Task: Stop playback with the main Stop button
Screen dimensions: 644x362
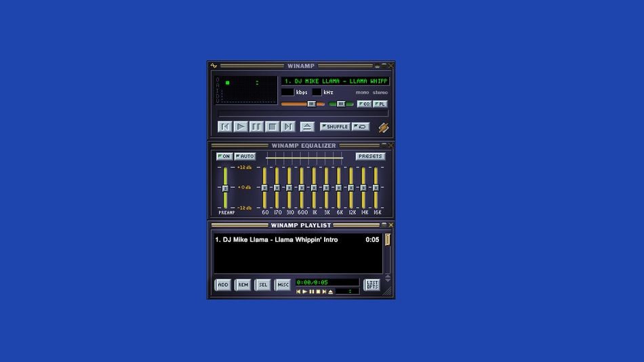Action: [272, 127]
